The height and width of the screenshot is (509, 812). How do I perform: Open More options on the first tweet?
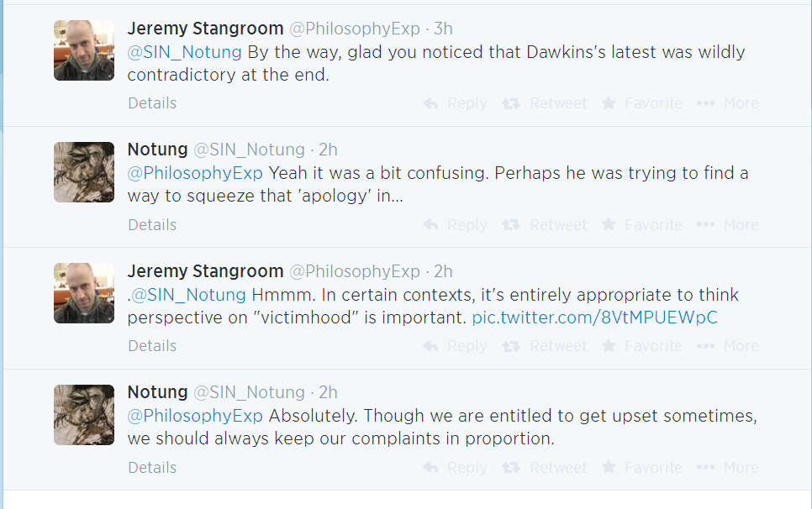tap(728, 103)
